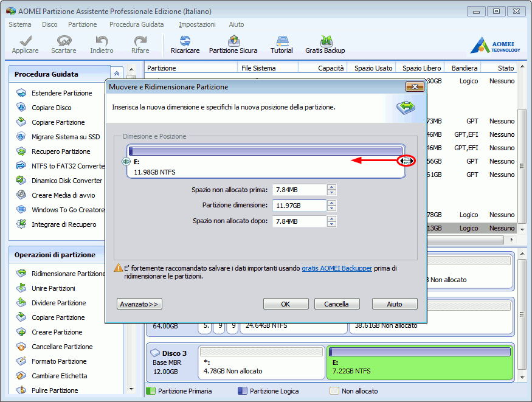
Task: Click right resize handle of E: partition bar
Action: 406,161
